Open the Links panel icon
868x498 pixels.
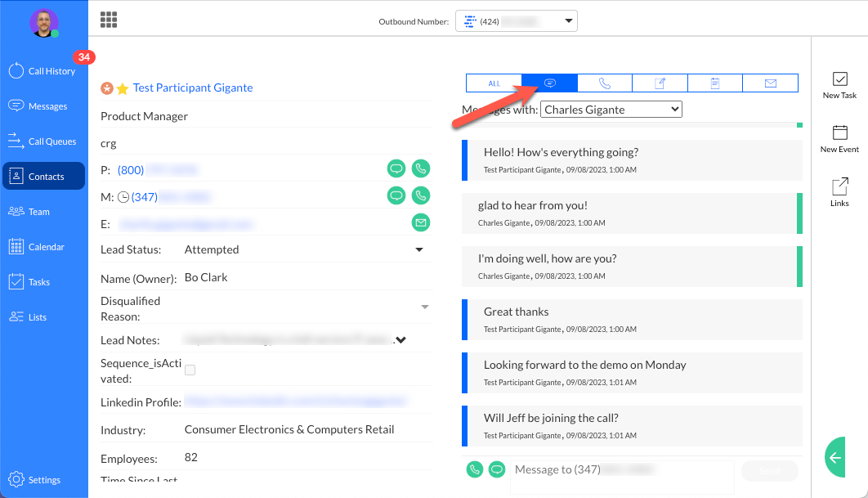click(839, 193)
